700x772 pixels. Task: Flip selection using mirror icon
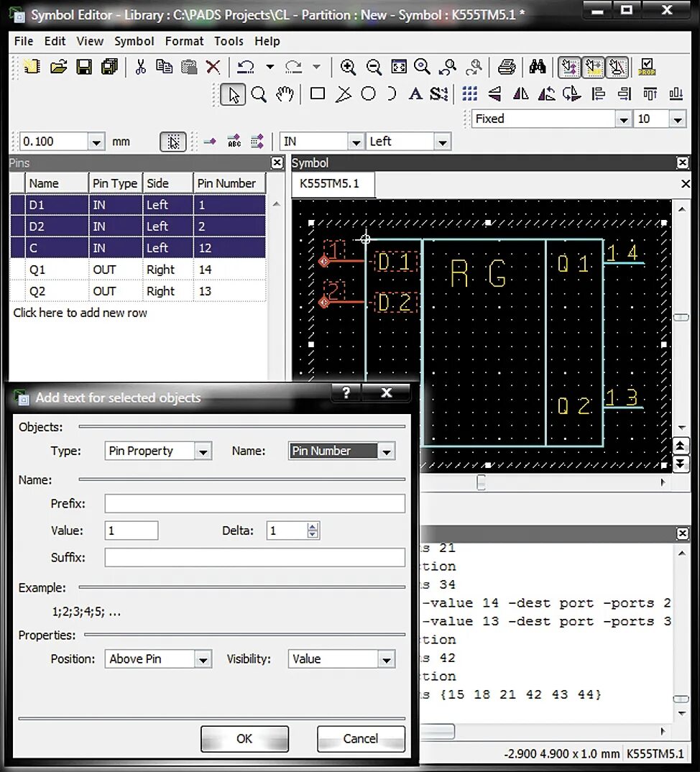pyautogui.click(x=521, y=93)
